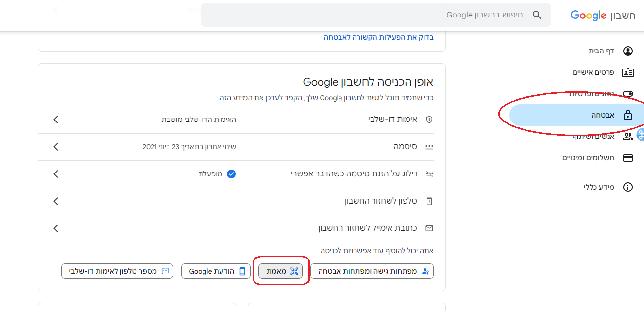Click the Google logo at top

coord(588,16)
